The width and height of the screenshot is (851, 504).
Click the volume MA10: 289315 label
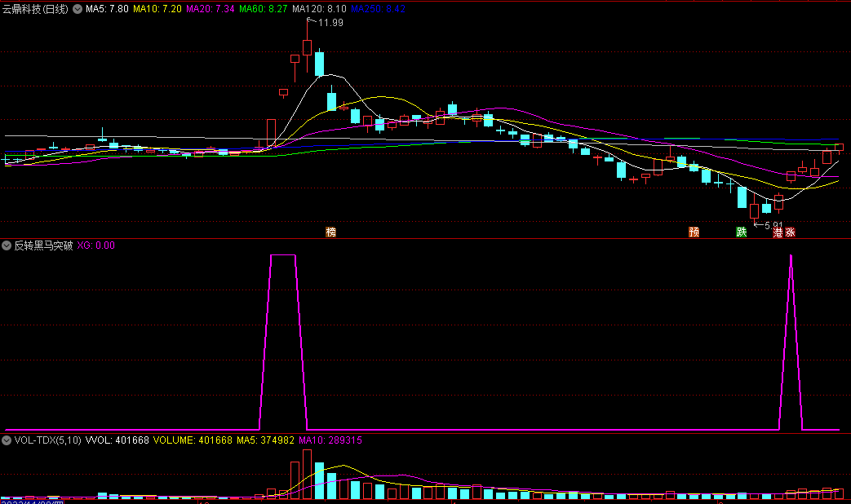click(x=330, y=440)
